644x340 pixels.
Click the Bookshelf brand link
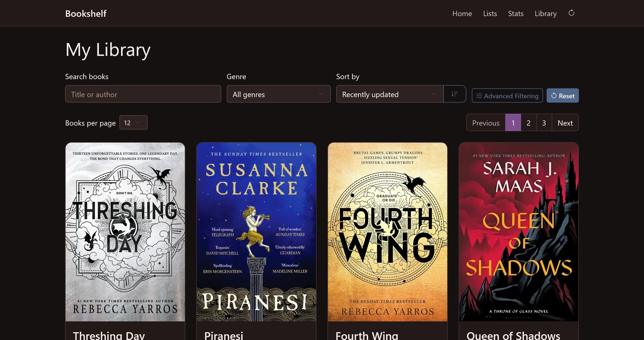click(86, 14)
